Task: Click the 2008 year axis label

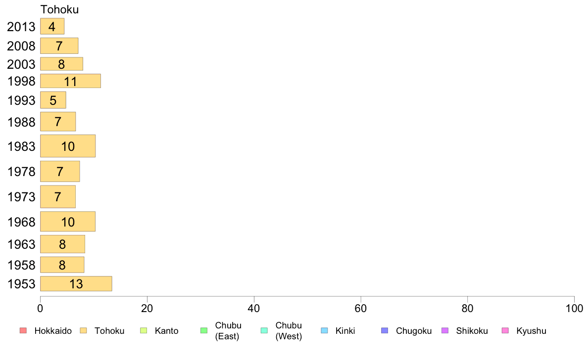Action: tap(21, 45)
